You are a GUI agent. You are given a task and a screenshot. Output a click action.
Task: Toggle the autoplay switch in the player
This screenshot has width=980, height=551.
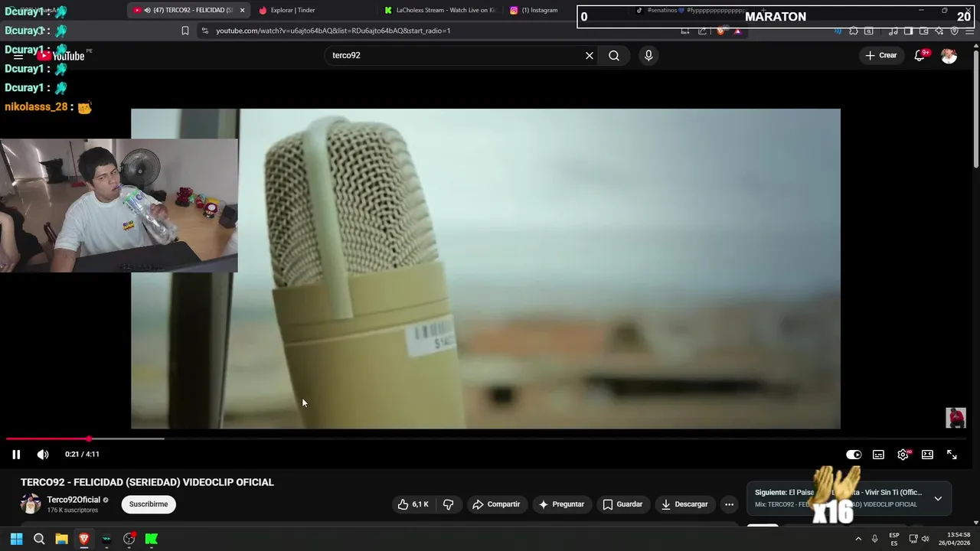coord(854,455)
